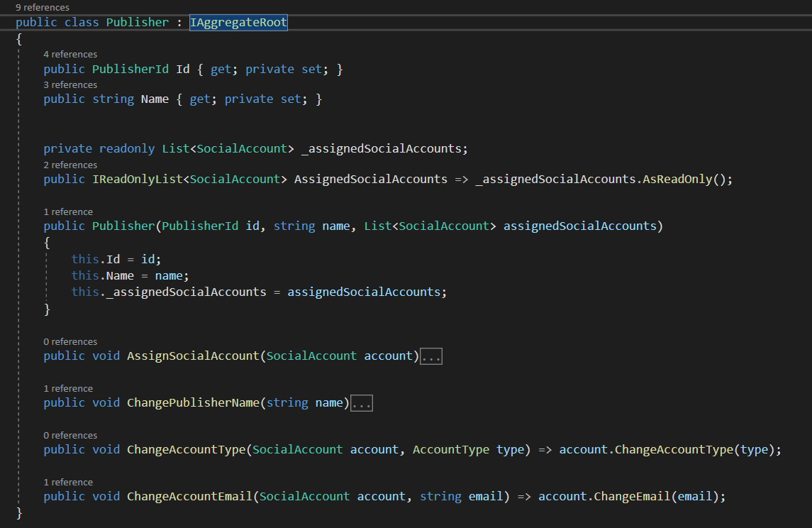Click 'this.Id = id;' line
Viewport: 812px width, 528px height.
[x=116, y=259]
